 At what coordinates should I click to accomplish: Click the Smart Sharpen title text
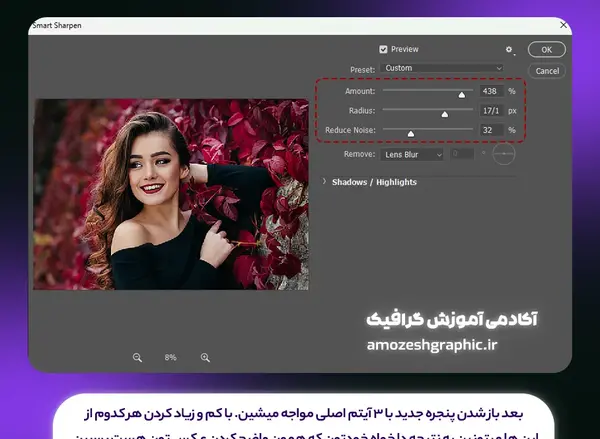point(57,26)
